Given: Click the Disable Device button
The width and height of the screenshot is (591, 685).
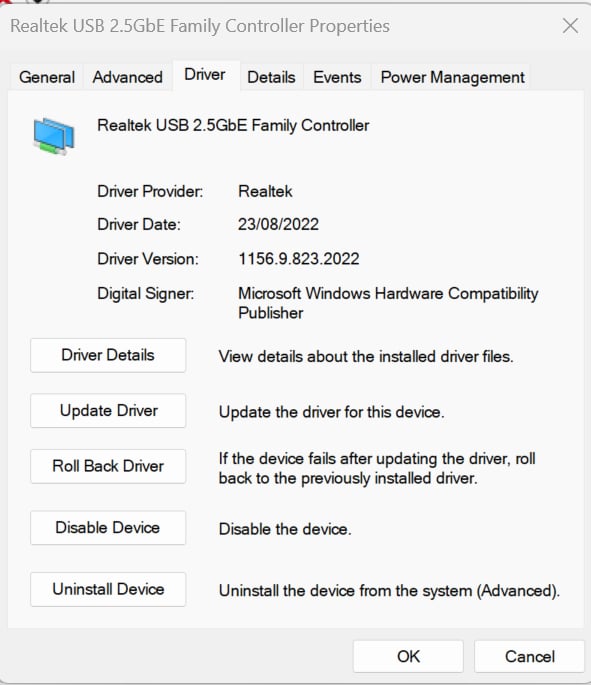Looking at the screenshot, I should pos(108,528).
